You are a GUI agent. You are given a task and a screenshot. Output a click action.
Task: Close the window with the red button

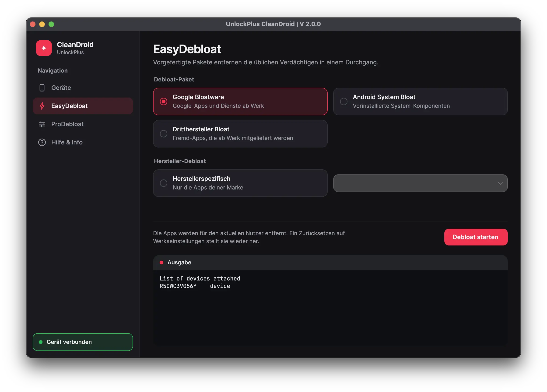point(33,24)
